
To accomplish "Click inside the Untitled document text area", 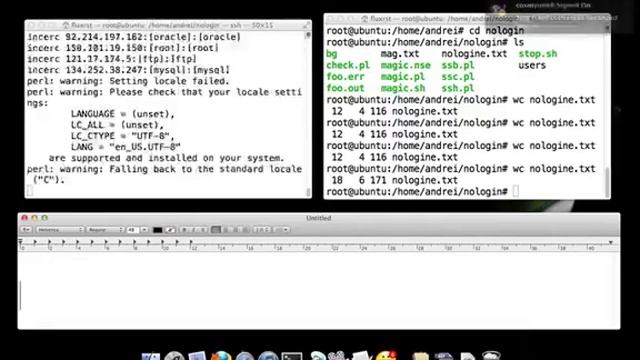I will click(319, 290).
